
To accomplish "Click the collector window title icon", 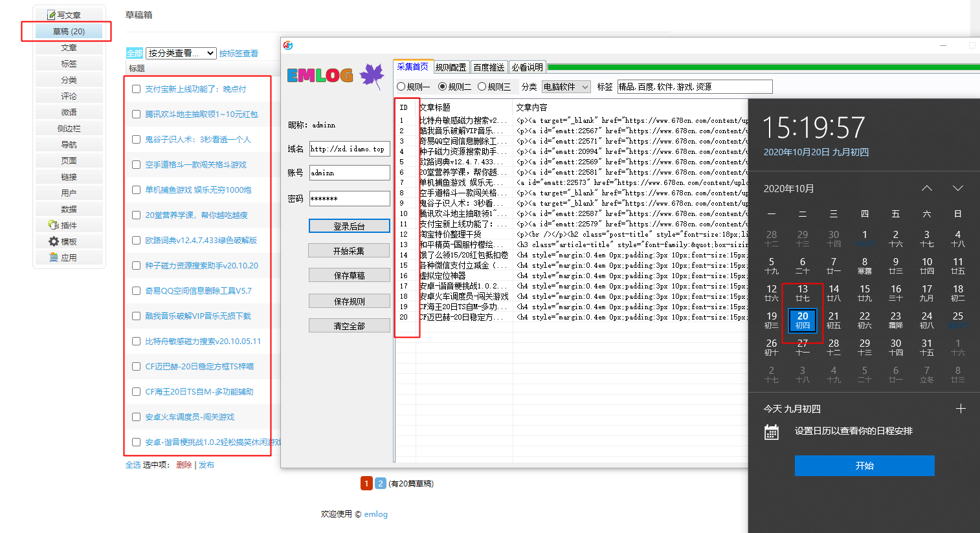I will click(288, 45).
